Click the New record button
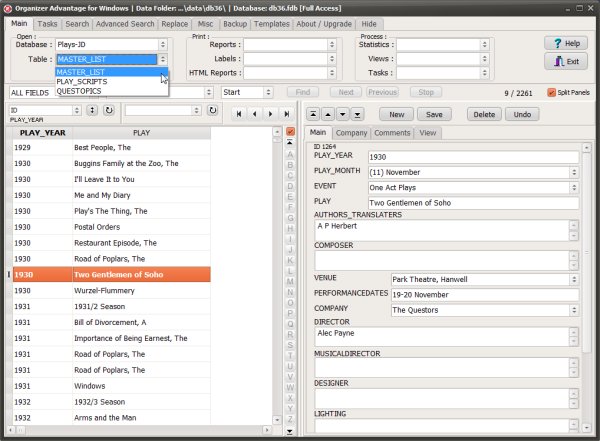 click(397, 114)
